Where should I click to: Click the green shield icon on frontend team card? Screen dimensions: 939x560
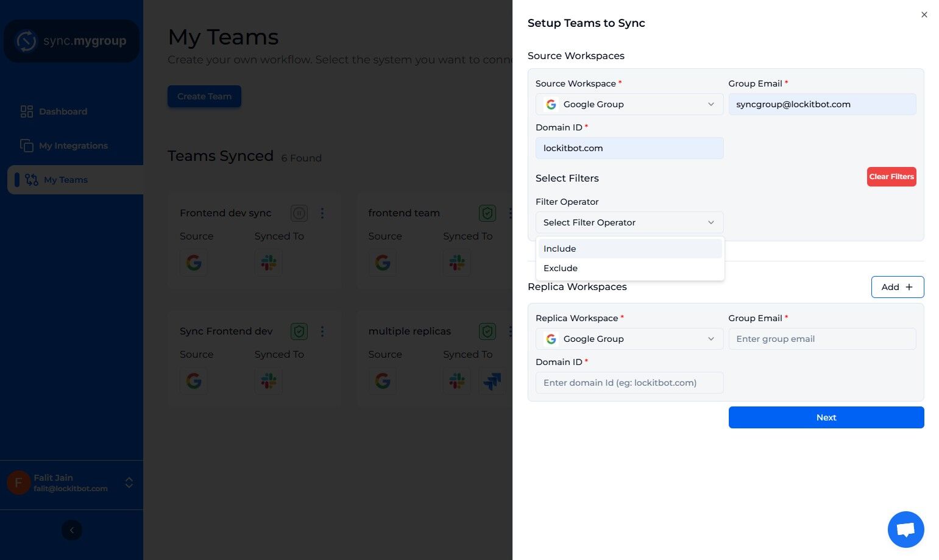pos(487,213)
